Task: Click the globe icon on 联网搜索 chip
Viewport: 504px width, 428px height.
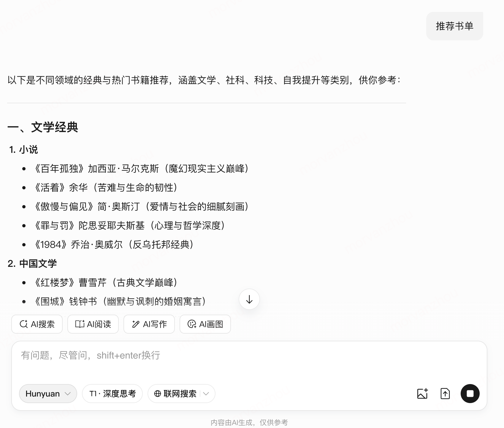Action: (x=158, y=394)
